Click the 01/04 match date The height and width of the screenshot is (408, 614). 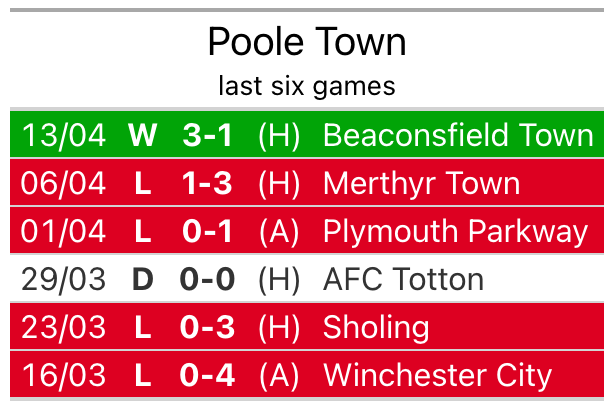[64, 231]
